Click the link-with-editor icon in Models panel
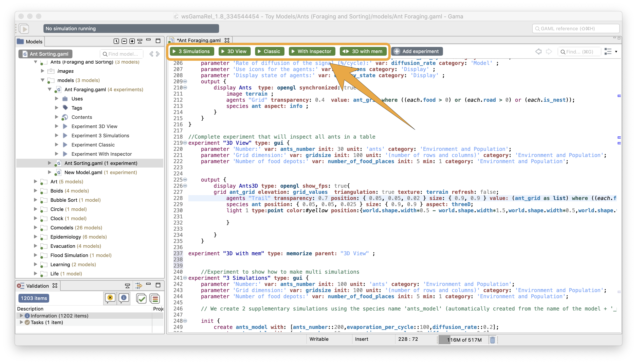Screen dimensions: 637x364 pyautogui.click(x=116, y=41)
